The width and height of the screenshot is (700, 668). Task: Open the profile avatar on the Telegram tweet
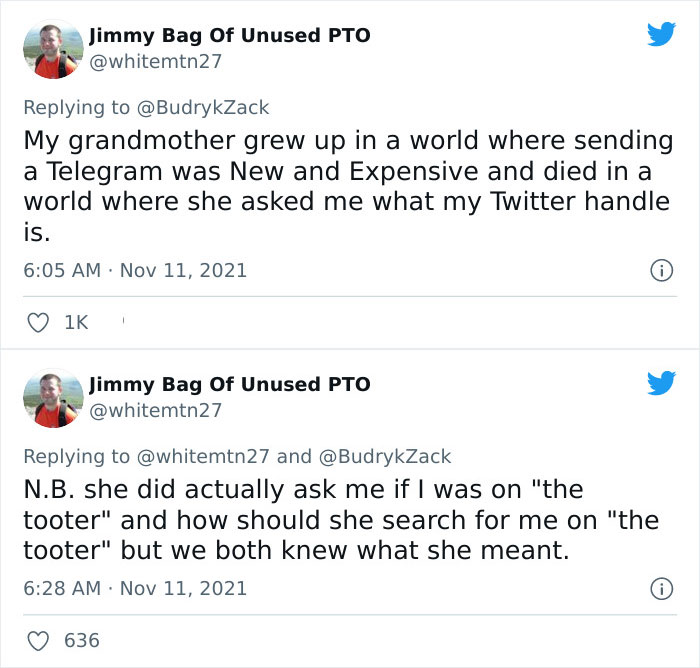click(52, 47)
